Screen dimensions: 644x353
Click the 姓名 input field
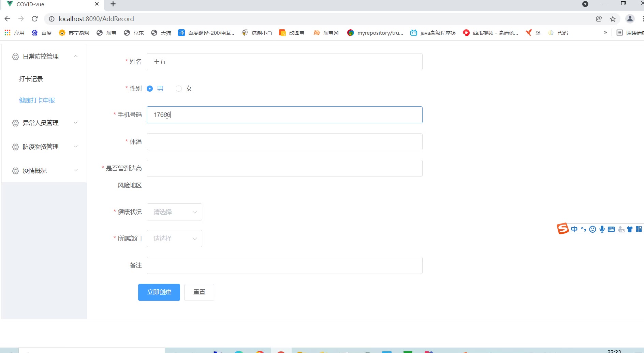tap(284, 62)
